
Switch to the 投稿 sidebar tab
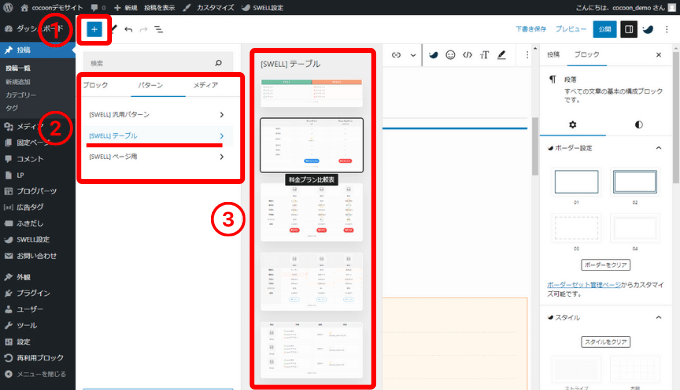[x=553, y=55]
